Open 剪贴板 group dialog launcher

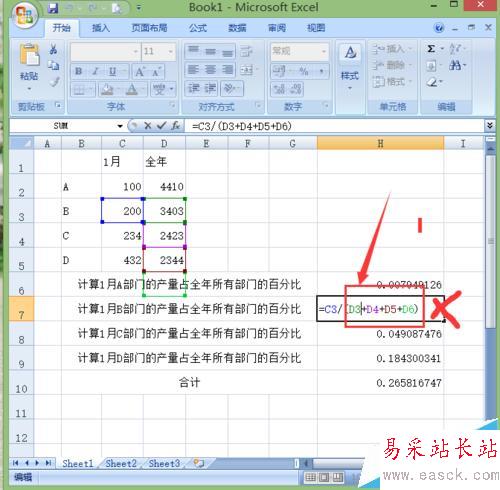point(58,105)
